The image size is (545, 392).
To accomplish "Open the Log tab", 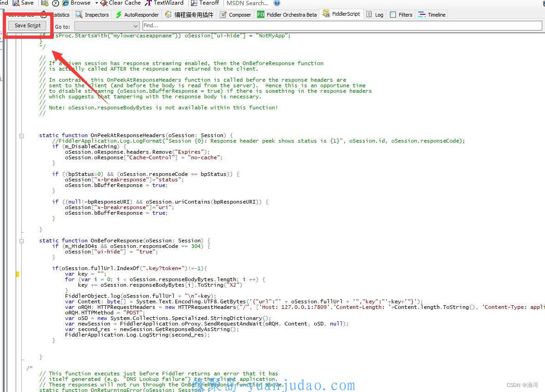I will 375,15.
